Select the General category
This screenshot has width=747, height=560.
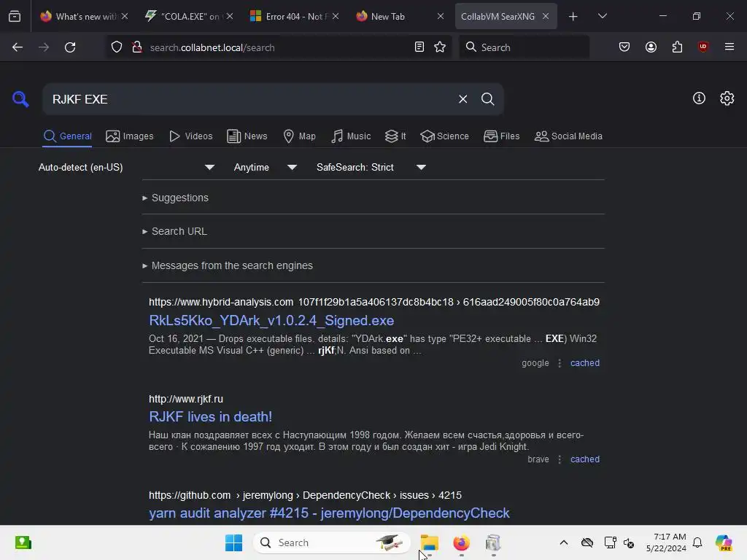click(67, 136)
